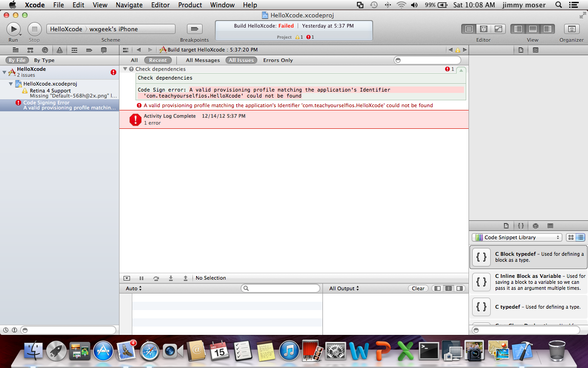
Task: Open Terminal from the Dock
Action: [429, 352]
